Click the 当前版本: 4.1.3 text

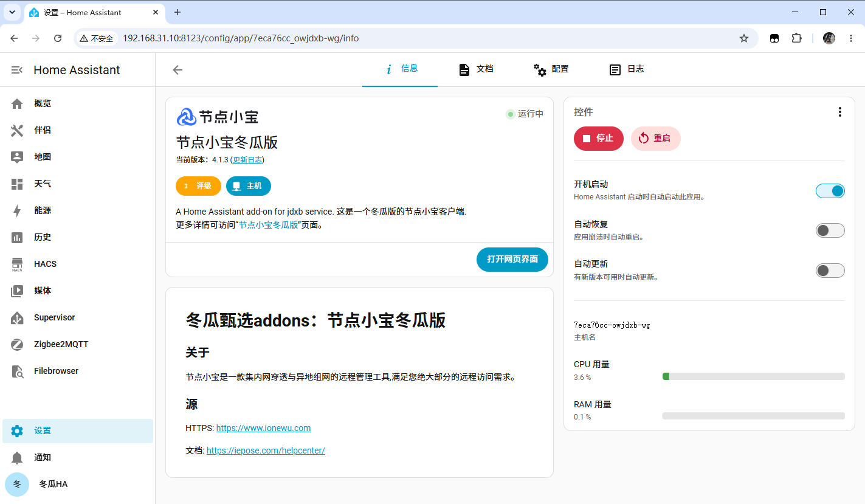202,160
